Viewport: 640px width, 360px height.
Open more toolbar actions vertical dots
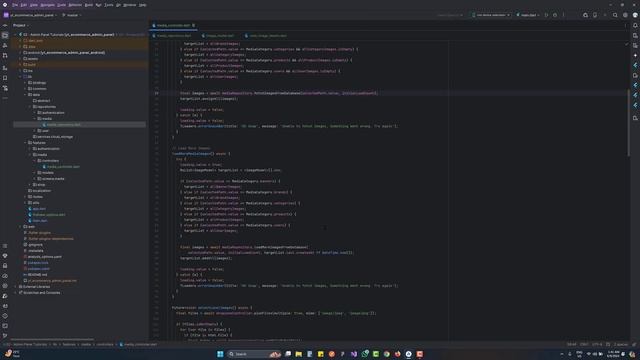coord(564,15)
